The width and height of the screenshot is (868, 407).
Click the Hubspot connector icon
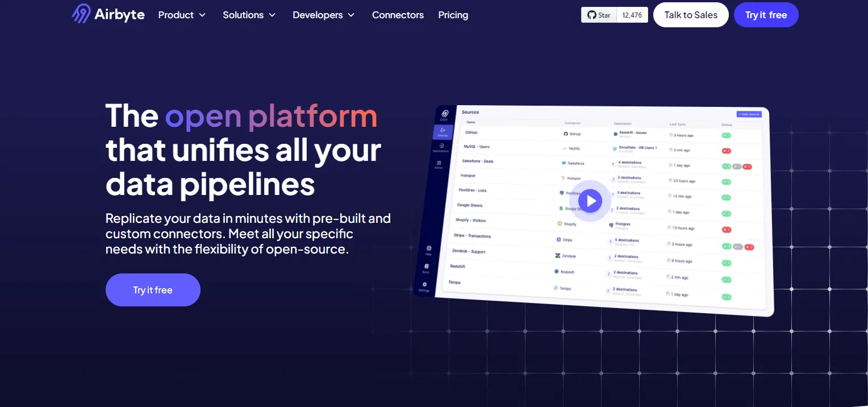(x=562, y=178)
